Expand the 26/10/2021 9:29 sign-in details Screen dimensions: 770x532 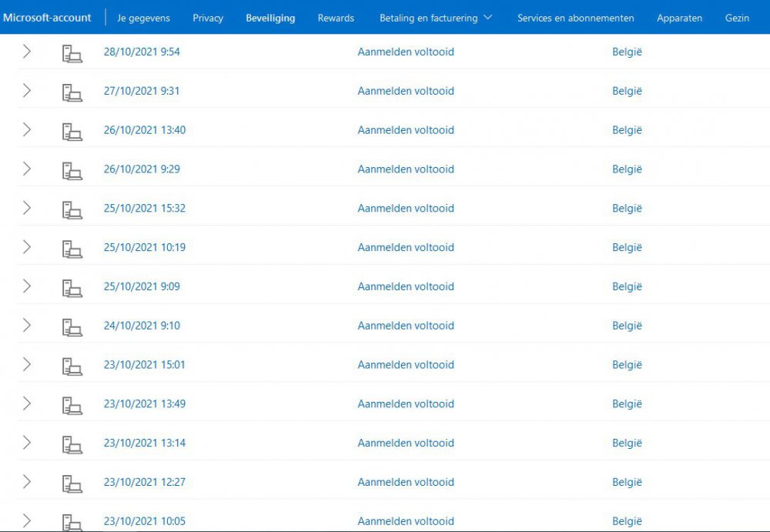[x=27, y=169]
